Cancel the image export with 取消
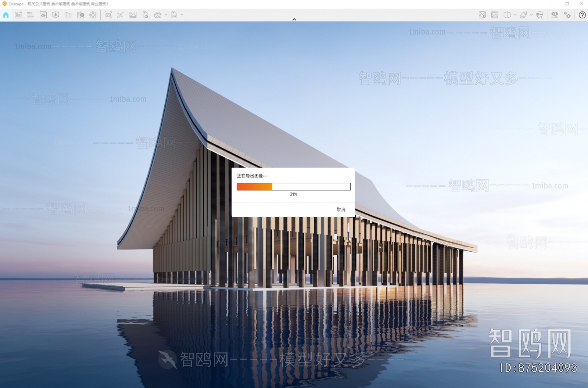Viewport: 588px width, 388px height. tap(340, 209)
